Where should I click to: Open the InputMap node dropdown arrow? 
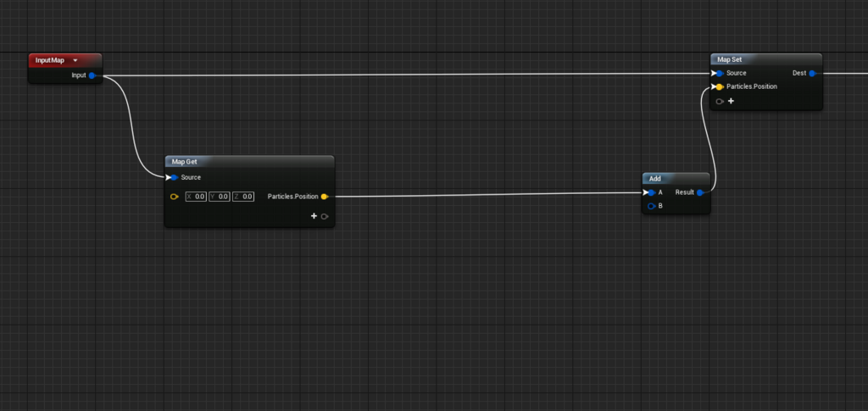(75, 60)
